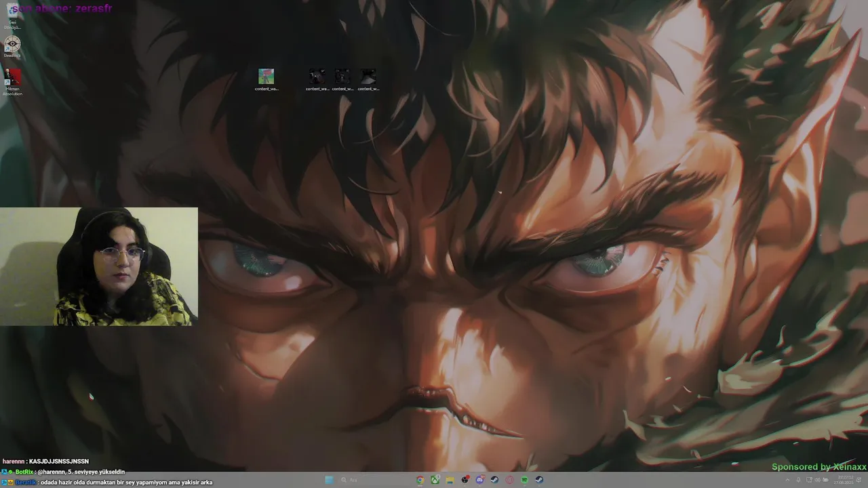The image size is (868, 488).
Task: Expand the hidden system tray icons chevron
Action: [787, 480]
